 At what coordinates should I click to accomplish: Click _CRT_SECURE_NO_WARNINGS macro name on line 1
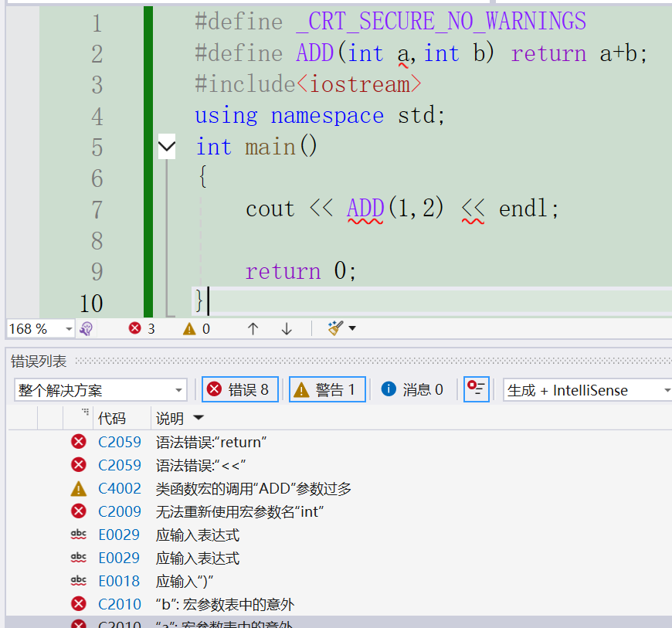coord(441,21)
